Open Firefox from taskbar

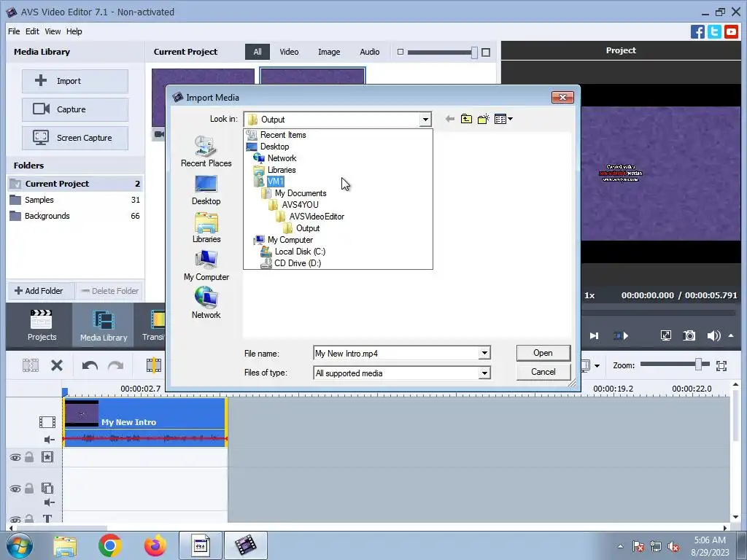(155, 545)
